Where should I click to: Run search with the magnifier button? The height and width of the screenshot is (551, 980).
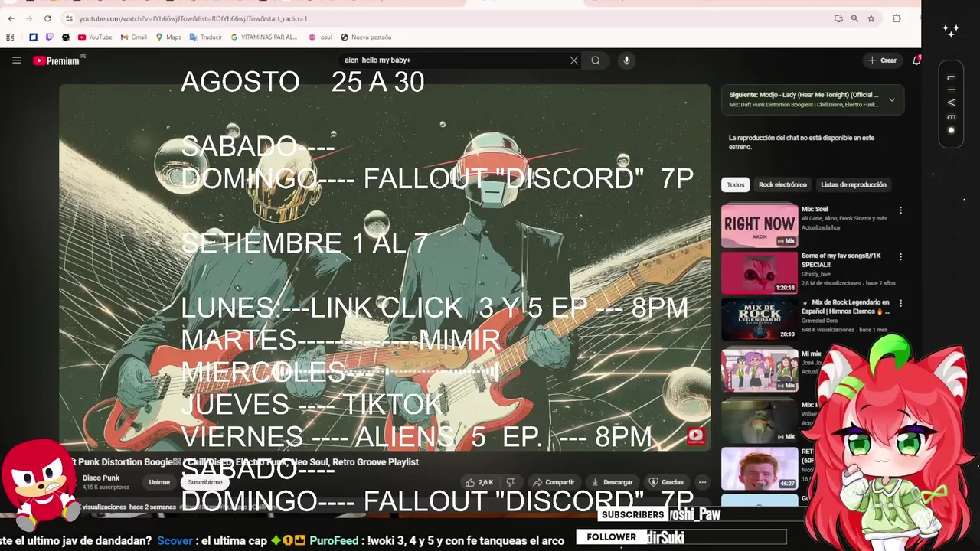coord(596,60)
